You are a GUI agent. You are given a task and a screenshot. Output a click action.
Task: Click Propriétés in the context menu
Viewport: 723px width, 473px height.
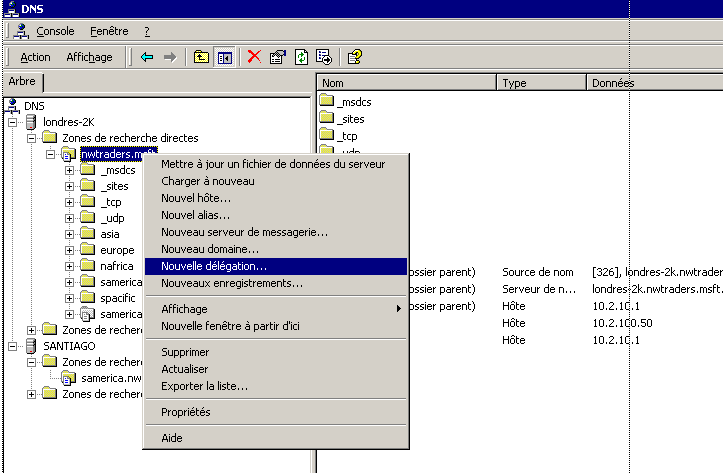186,412
